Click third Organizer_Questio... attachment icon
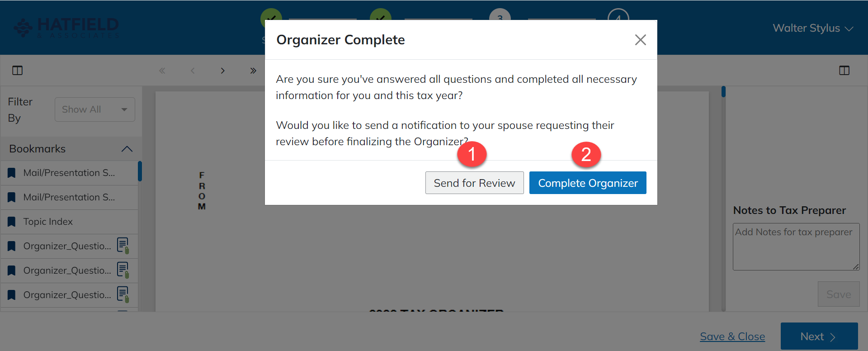 coord(123,294)
